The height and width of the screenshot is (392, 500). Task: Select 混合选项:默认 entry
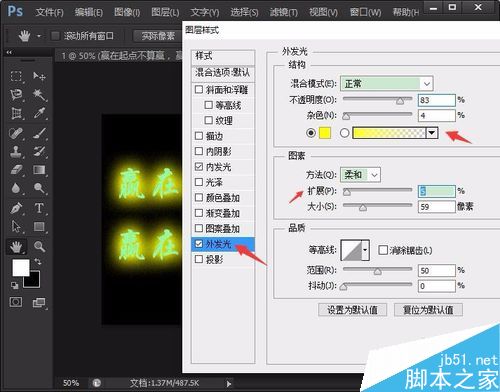coord(223,72)
